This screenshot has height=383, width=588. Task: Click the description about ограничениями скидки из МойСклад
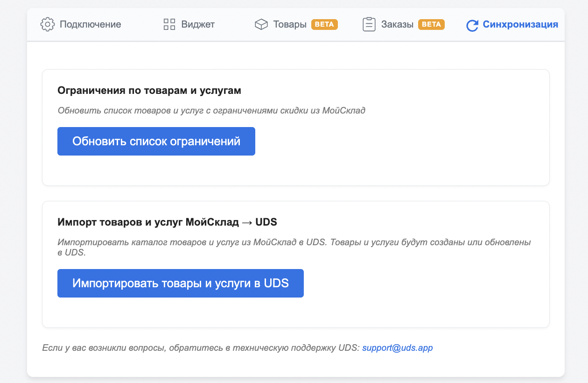[x=211, y=111]
